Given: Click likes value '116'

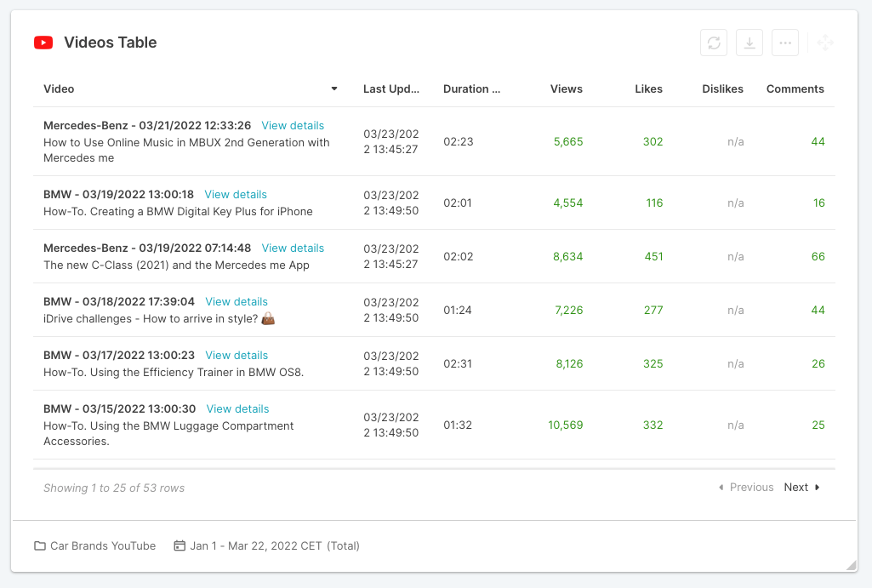Looking at the screenshot, I should pos(654,203).
